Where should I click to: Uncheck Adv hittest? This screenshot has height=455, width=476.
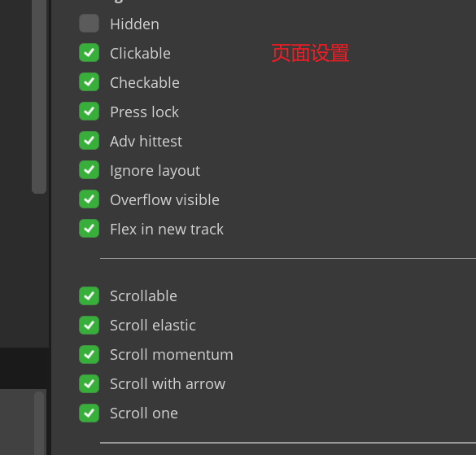point(89,140)
